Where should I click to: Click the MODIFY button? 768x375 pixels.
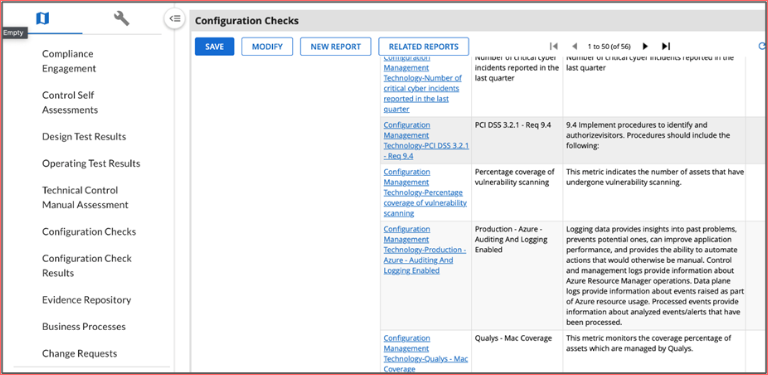click(x=267, y=47)
